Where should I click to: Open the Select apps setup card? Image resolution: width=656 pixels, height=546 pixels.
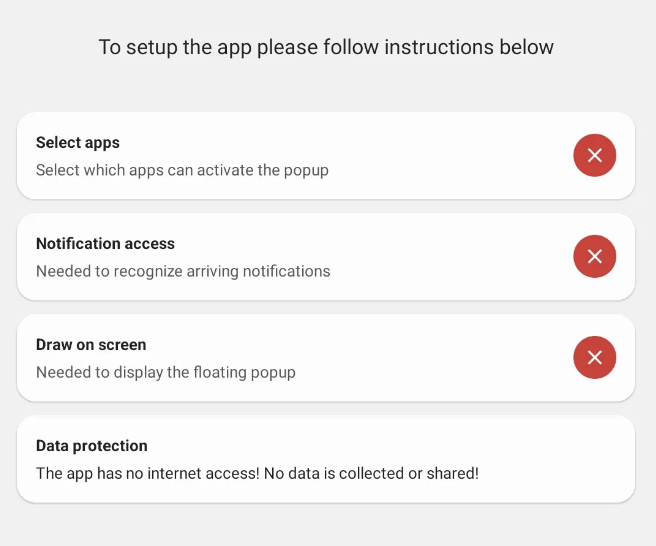click(x=300, y=156)
